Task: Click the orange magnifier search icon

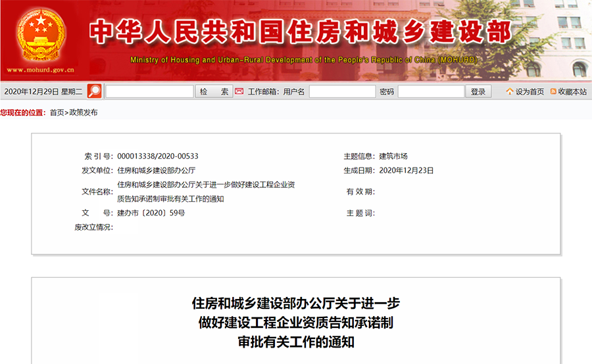Action: click(x=95, y=91)
